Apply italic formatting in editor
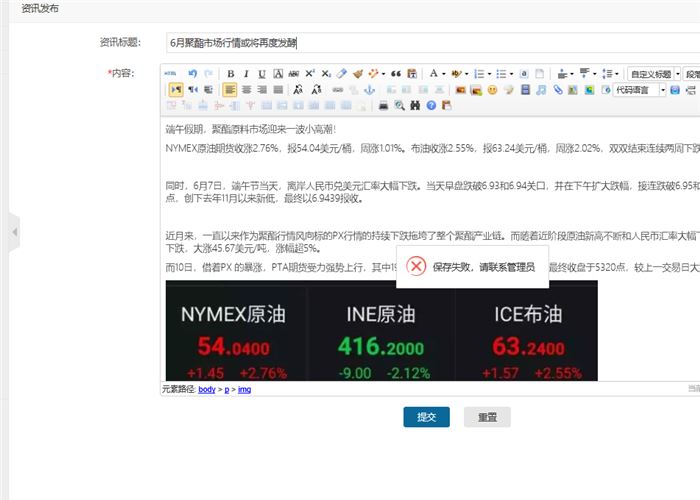The image size is (700, 500). coord(246,74)
